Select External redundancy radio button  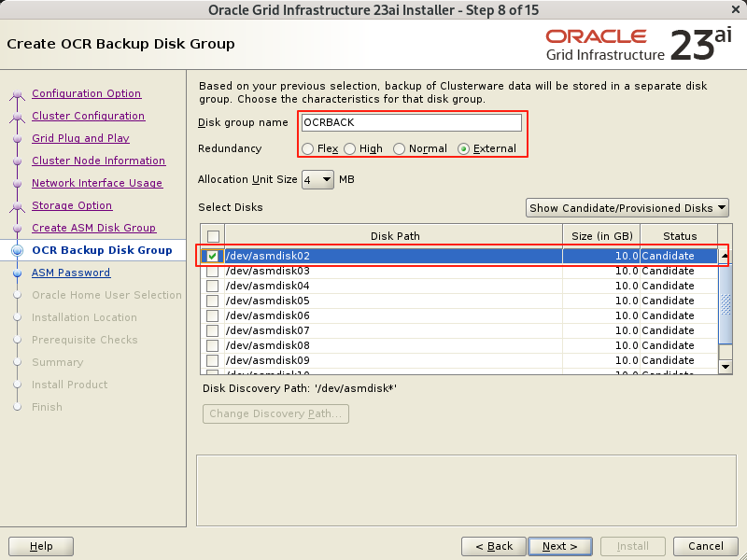(463, 149)
